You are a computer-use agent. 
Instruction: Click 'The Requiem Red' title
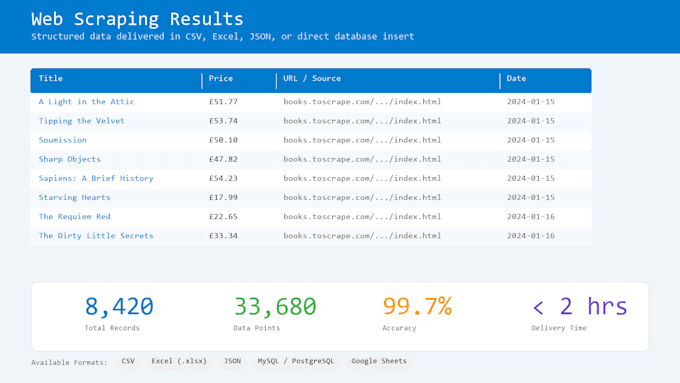click(x=74, y=216)
